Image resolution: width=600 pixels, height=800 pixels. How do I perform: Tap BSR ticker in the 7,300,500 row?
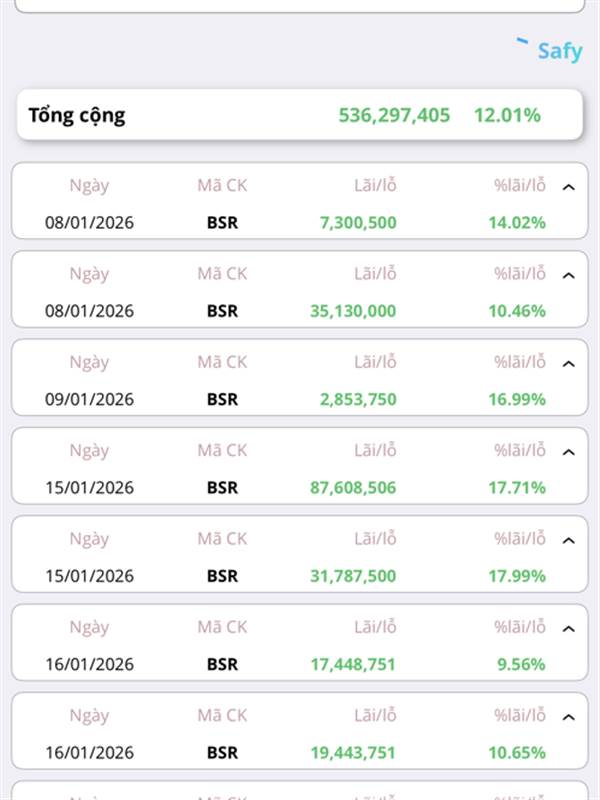[222, 222]
